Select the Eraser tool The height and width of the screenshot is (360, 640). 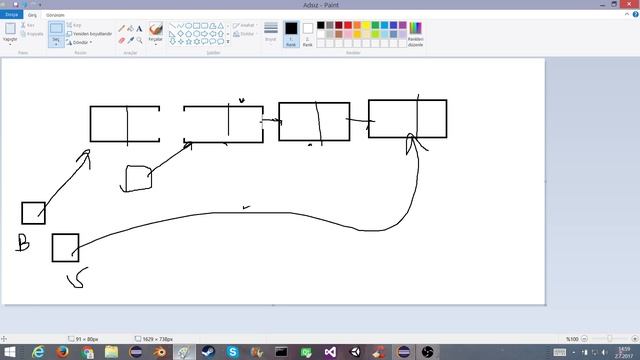coord(122,40)
